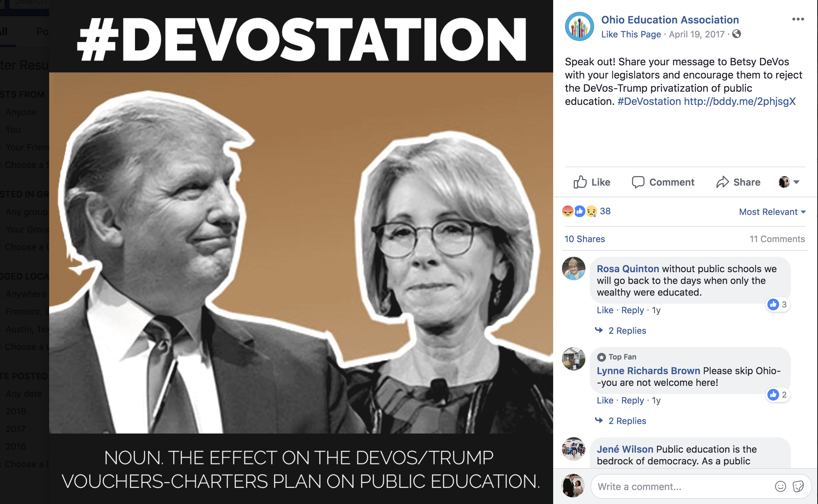
Task: Open the Most Relevant comment sort dropdown
Action: point(772,212)
